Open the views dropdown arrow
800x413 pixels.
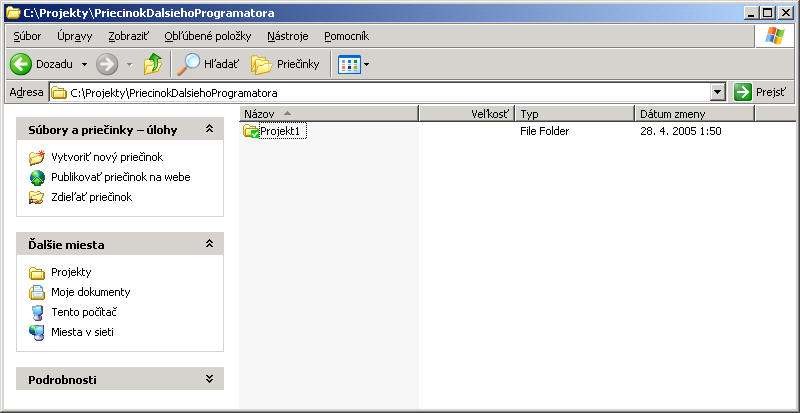(366, 65)
